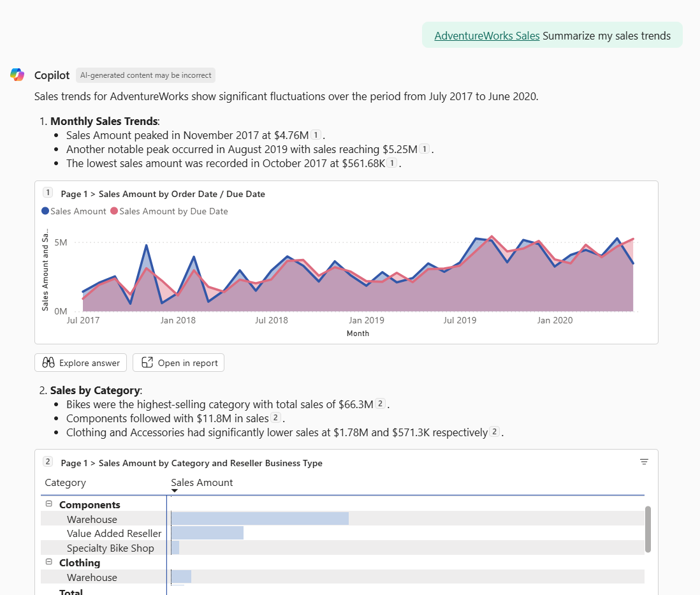Click the table's vertical scrollbar
This screenshot has height=595, width=700.
click(648, 529)
